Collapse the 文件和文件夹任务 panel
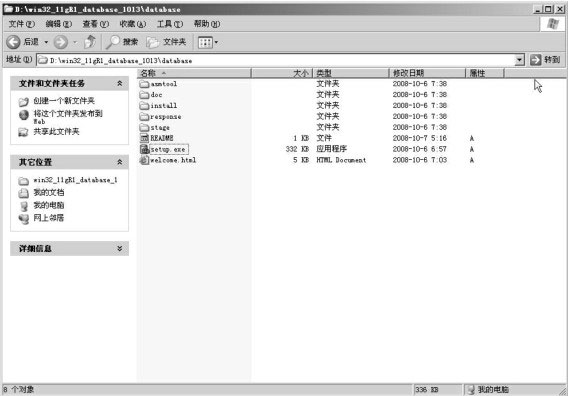Viewport: 568px width, 396px height. click(120, 83)
